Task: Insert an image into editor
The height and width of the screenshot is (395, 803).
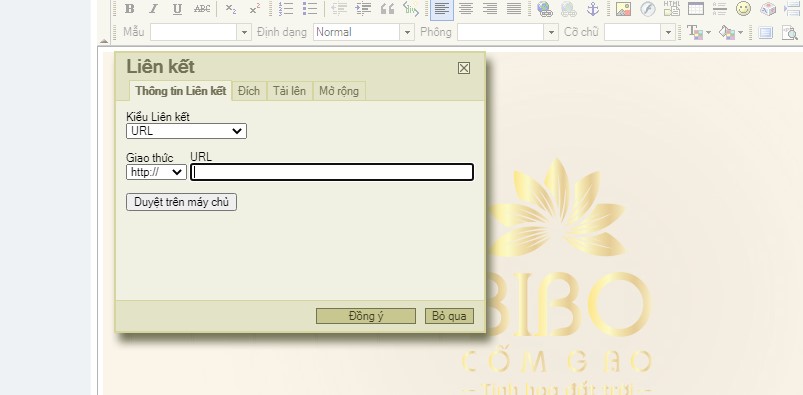Action: click(623, 9)
